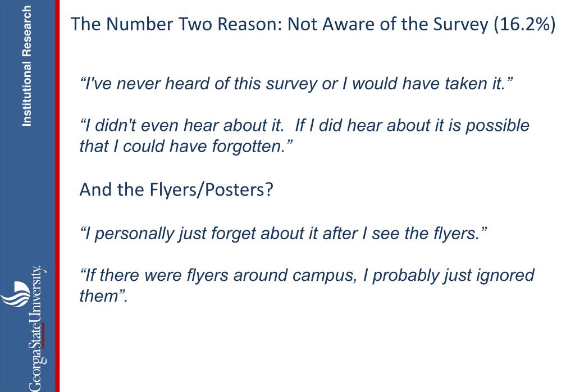Image resolution: width=575 pixels, height=392 pixels.
Task: Click the "(16.2%)" percentage in the title
Action: [x=524, y=25]
